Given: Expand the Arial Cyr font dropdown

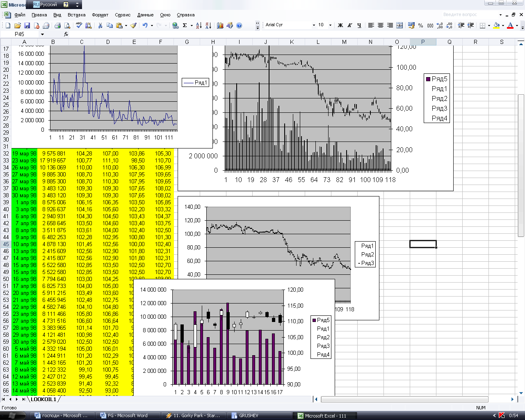Looking at the screenshot, I should coord(314,25).
